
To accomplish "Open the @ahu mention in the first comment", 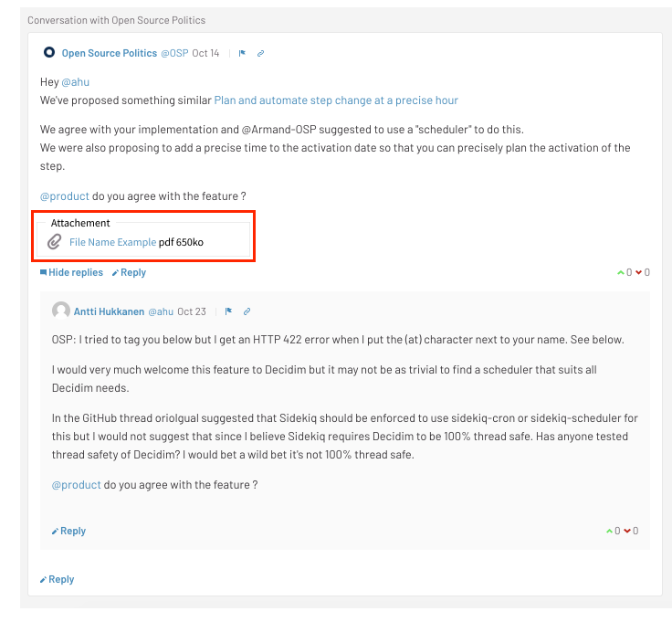I will (76, 82).
